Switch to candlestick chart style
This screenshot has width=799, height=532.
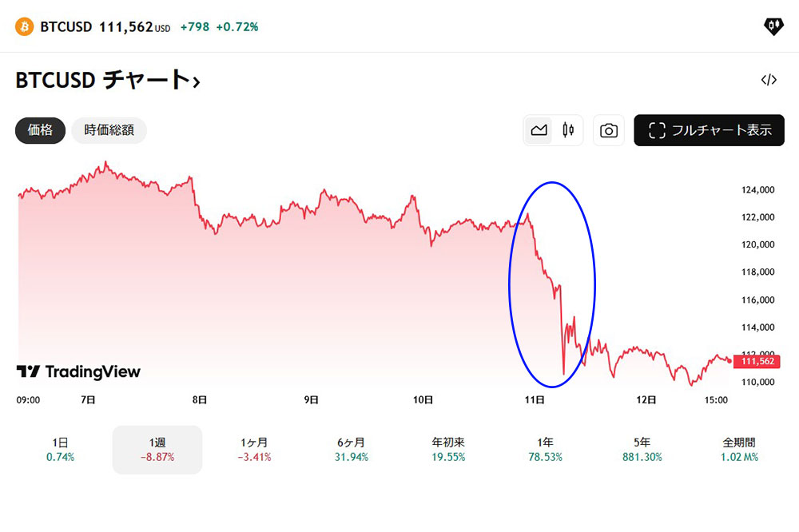pyautogui.click(x=568, y=130)
